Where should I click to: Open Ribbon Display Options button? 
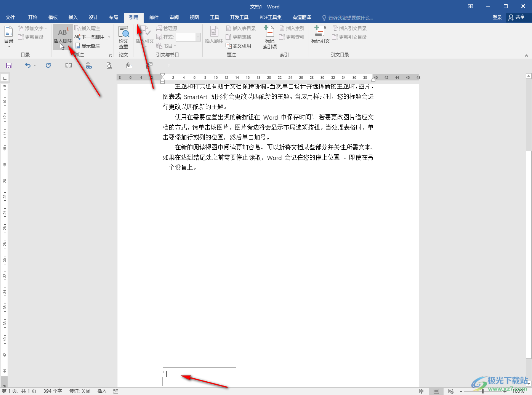pyautogui.click(x=471, y=6)
